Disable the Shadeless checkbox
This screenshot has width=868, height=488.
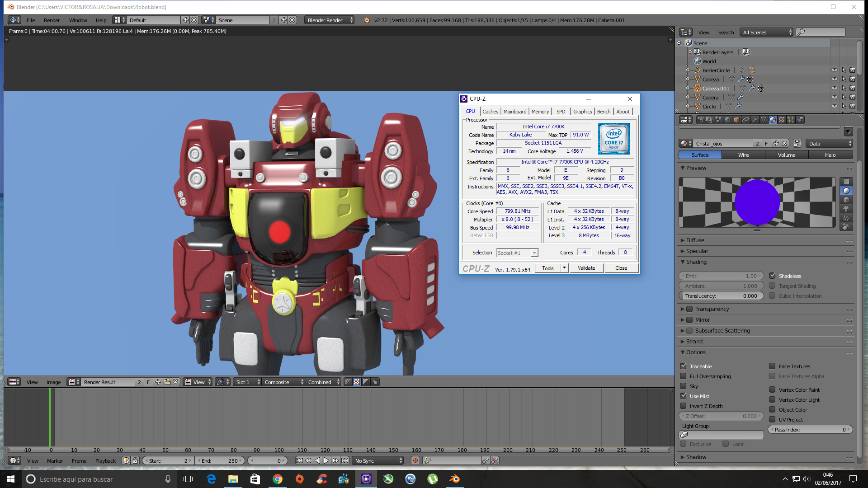pyautogui.click(x=773, y=276)
